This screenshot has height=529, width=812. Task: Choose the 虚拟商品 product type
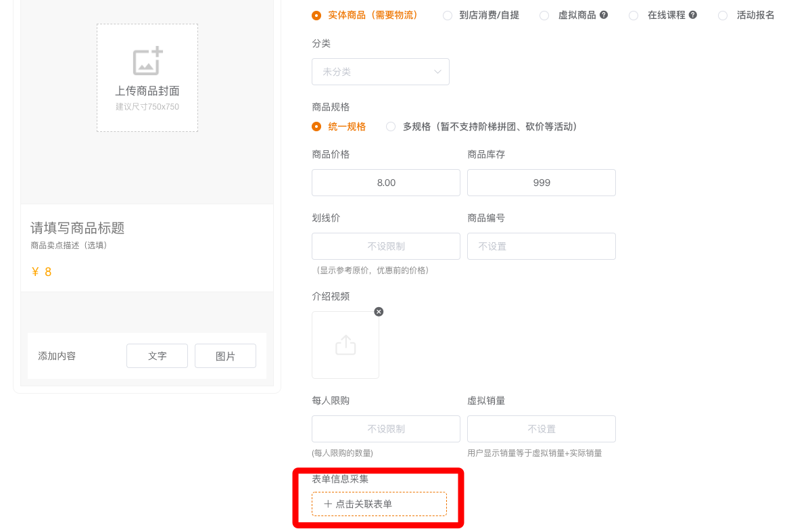point(544,15)
